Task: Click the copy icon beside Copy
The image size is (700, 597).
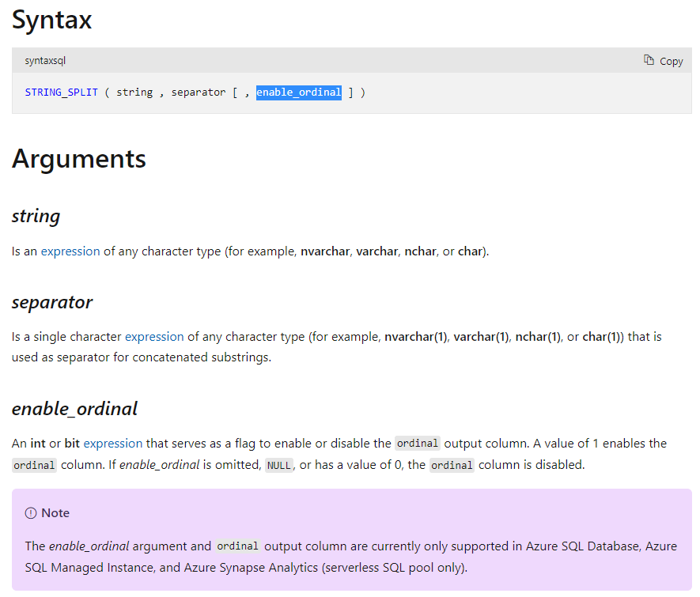Action: 649,60
